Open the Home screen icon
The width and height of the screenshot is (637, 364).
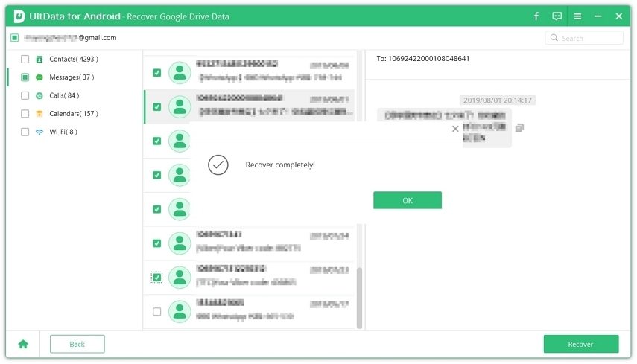tap(23, 344)
